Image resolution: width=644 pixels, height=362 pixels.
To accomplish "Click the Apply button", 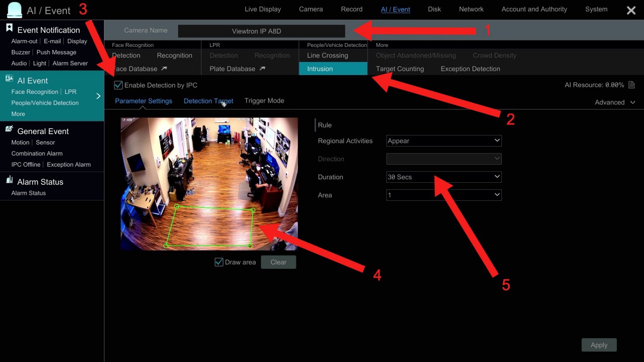I will pyautogui.click(x=599, y=345).
